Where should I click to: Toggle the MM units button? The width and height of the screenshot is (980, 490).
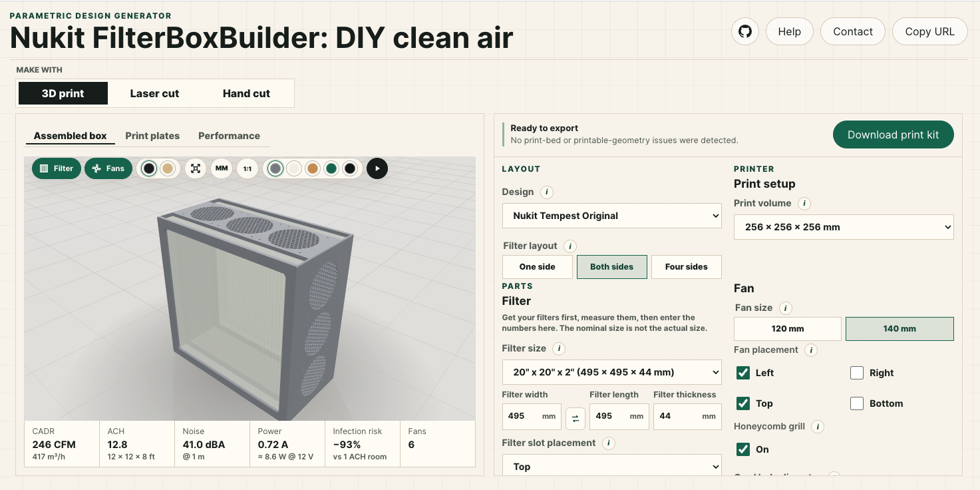click(222, 168)
